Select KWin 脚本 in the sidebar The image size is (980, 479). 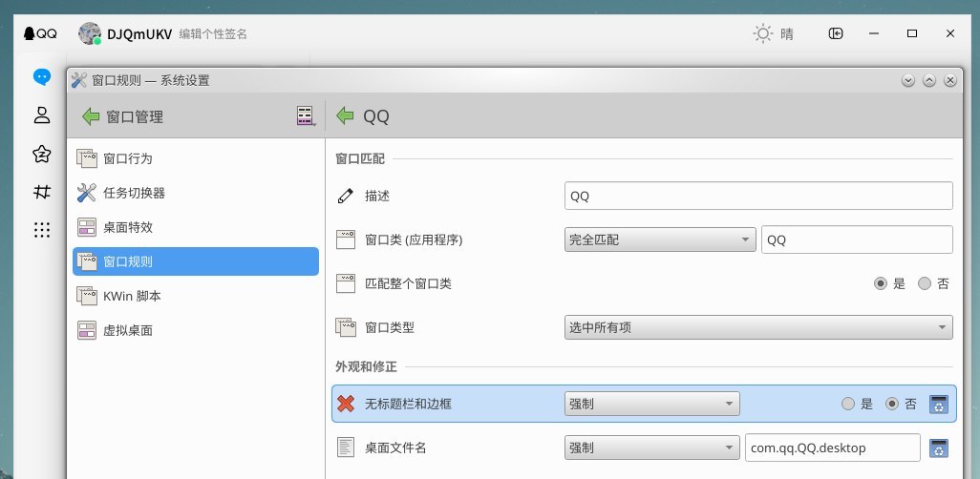[x=132, y=296]
